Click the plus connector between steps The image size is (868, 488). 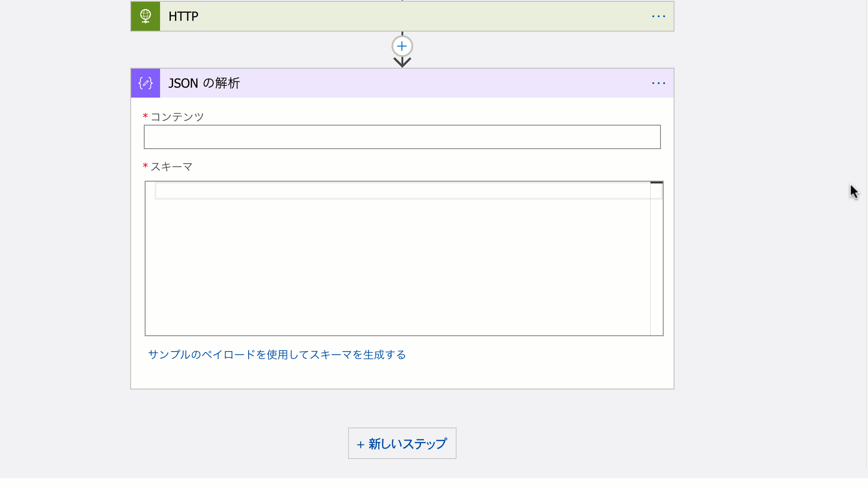coord(402,46)
